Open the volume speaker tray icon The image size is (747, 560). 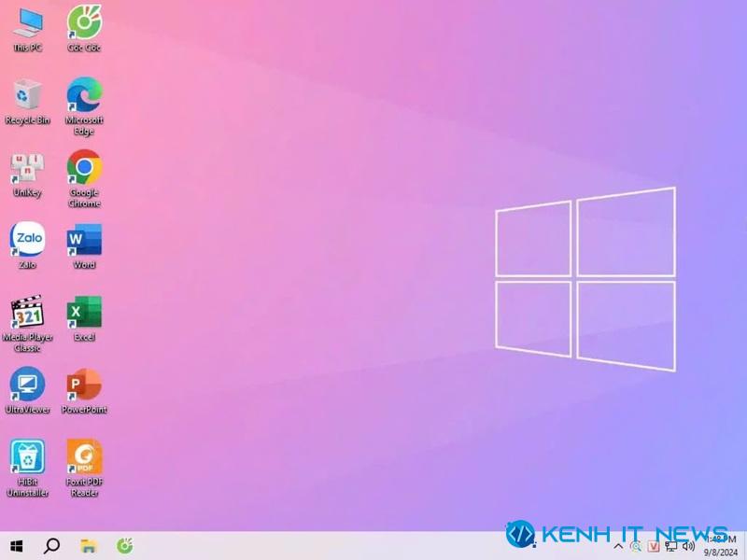(688, 547)
